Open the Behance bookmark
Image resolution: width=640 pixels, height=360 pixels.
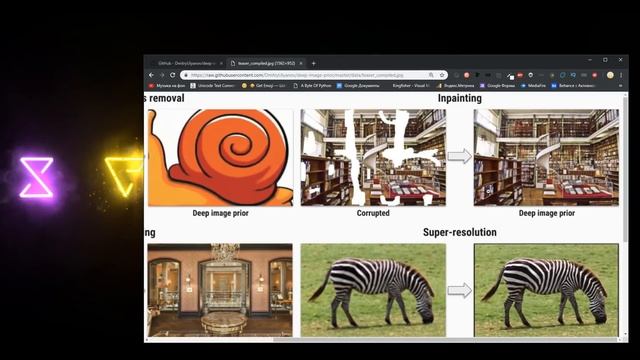coord(573,86)
